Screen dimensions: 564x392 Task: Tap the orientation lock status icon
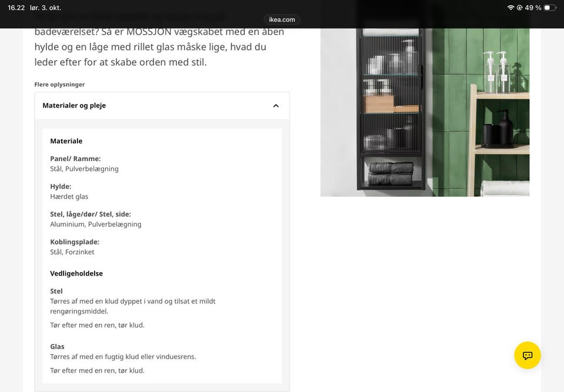click(x=519, y=8)
